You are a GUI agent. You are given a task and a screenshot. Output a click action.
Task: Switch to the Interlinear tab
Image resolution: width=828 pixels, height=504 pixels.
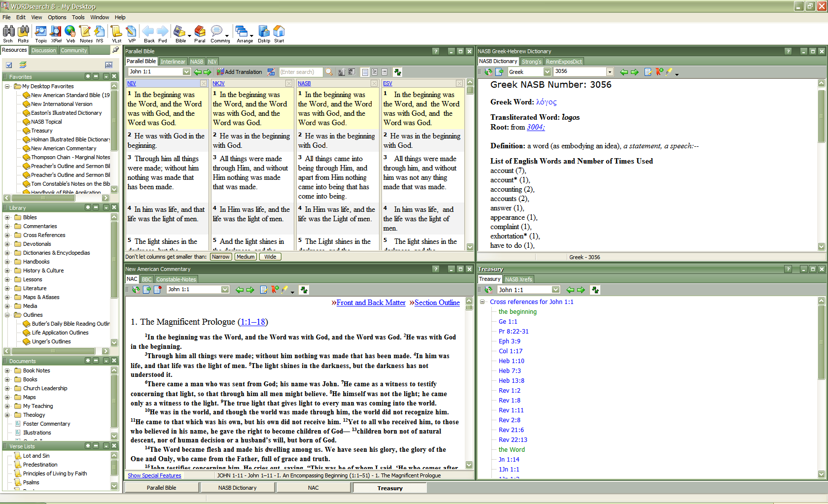pyautogui.click(x=172, y=62)
